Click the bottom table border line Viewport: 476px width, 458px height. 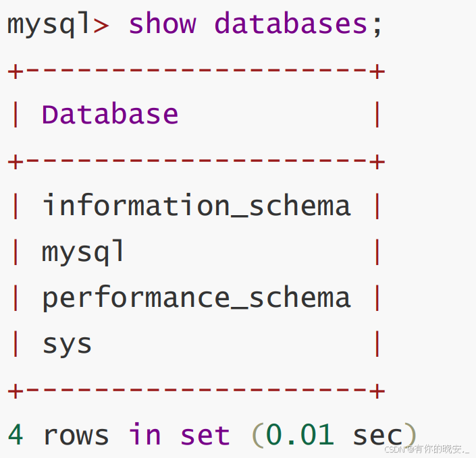[x=196, y=391]
